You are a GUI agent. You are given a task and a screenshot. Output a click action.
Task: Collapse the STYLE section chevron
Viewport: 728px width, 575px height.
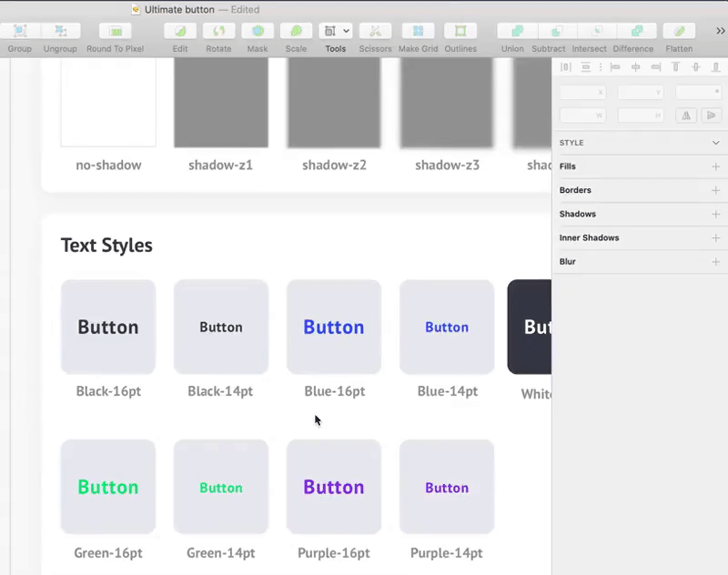715,143
